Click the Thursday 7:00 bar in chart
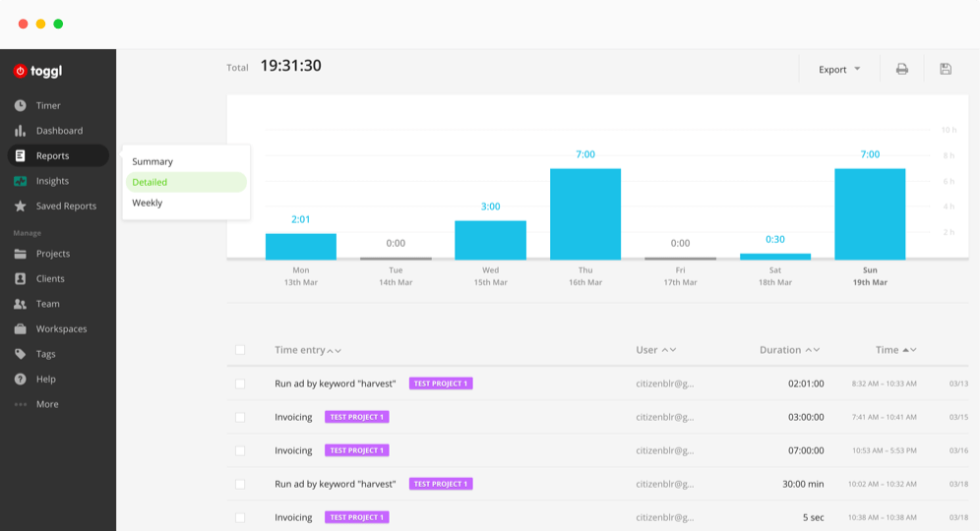 point(585,213)
